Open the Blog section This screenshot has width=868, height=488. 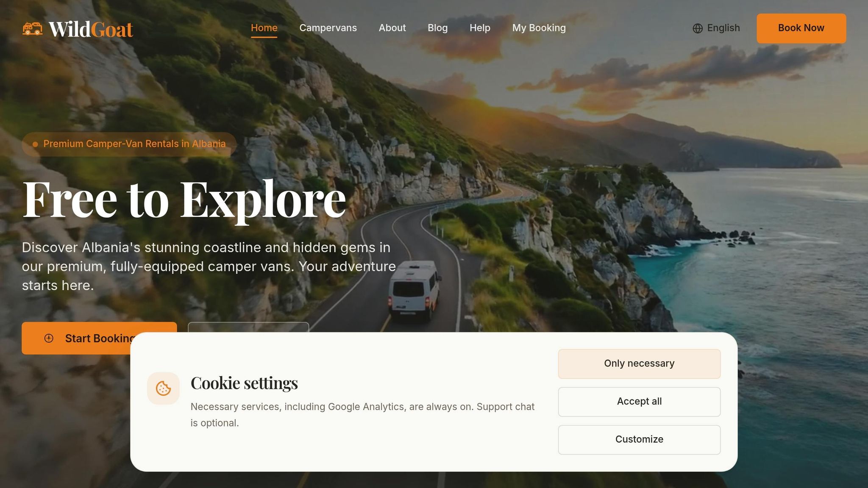pos(437,28)
